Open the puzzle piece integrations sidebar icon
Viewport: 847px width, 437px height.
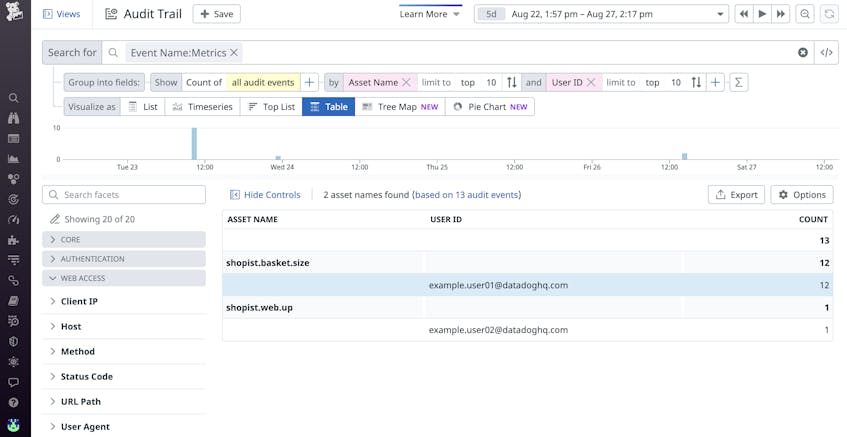tap(14, 240)
